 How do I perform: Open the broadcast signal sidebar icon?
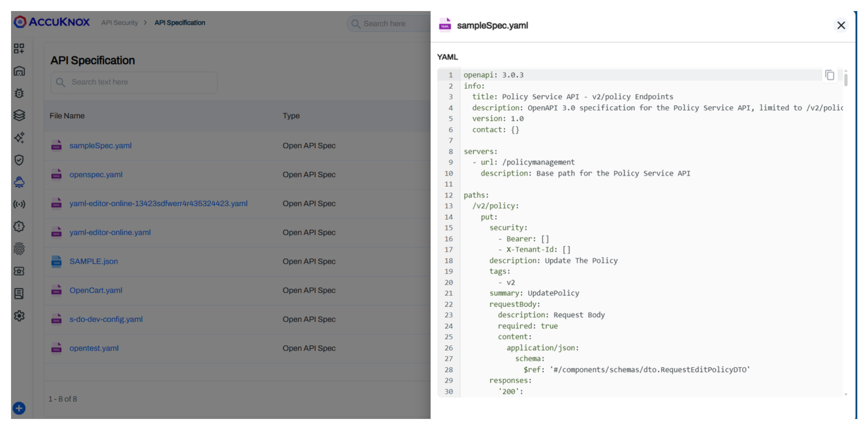[x=19, y=204]
